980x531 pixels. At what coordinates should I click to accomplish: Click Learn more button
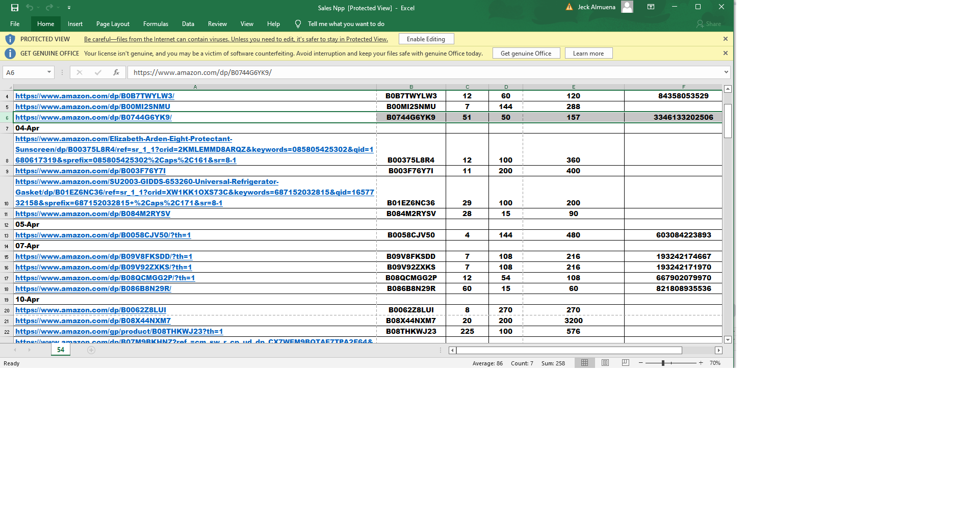pos(588,54)
